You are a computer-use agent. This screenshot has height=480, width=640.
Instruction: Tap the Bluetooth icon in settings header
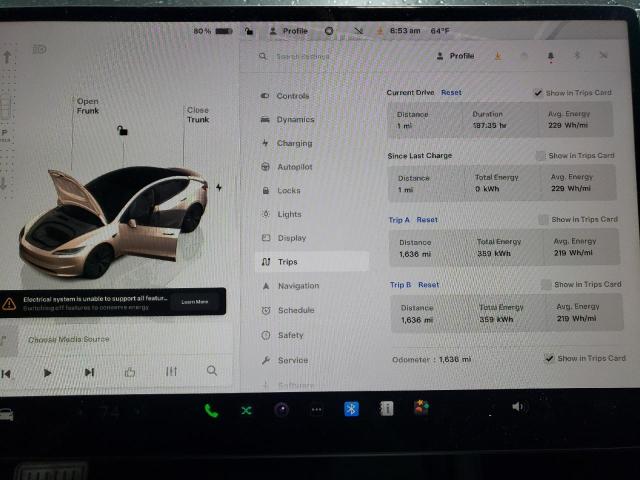577,55
